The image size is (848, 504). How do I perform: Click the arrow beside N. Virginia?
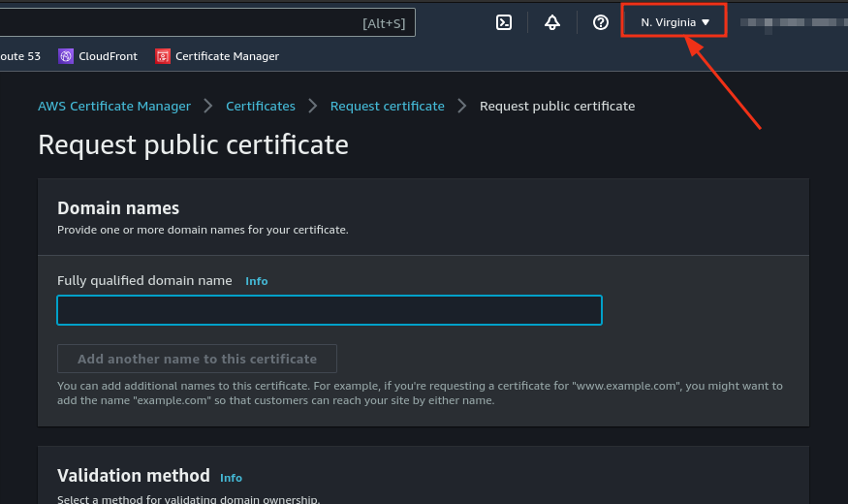(706, 22)
